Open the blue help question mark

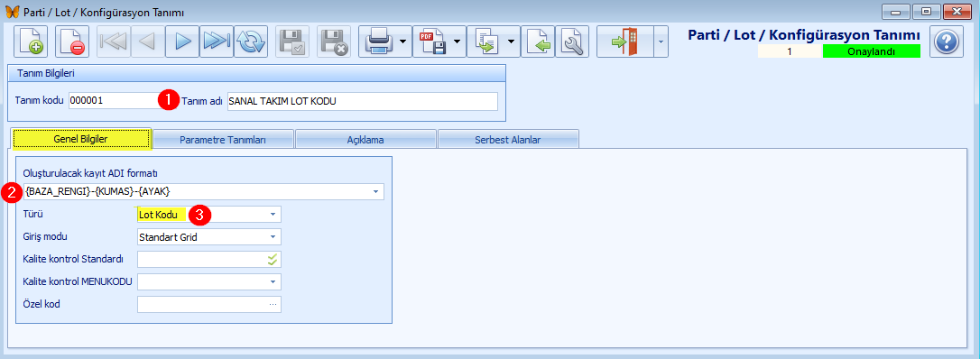(947, 41)
